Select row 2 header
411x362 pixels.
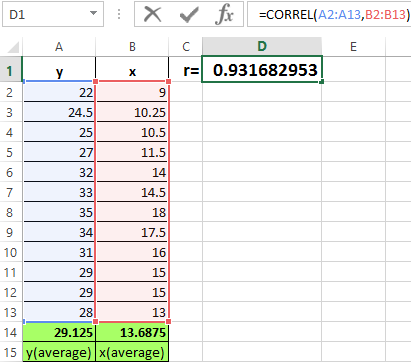(11, 92)
